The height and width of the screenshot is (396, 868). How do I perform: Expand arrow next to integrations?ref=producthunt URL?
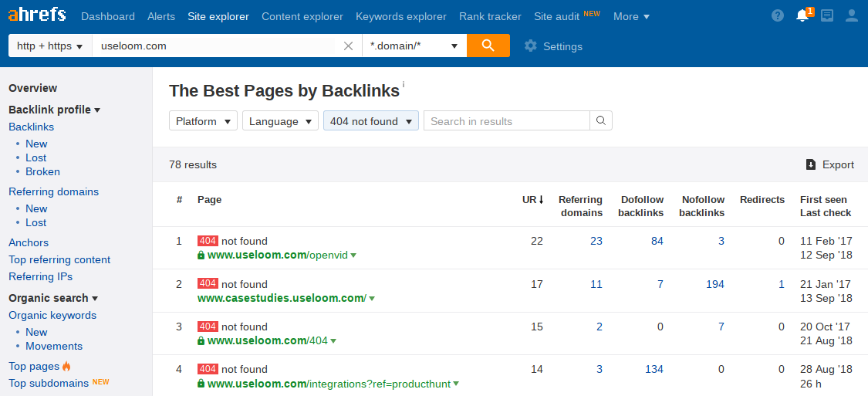coord(456,384)
